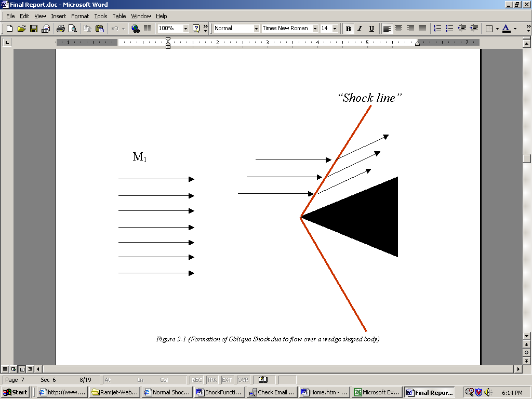Toggle Italic formatting

click(x=360, y=29)
